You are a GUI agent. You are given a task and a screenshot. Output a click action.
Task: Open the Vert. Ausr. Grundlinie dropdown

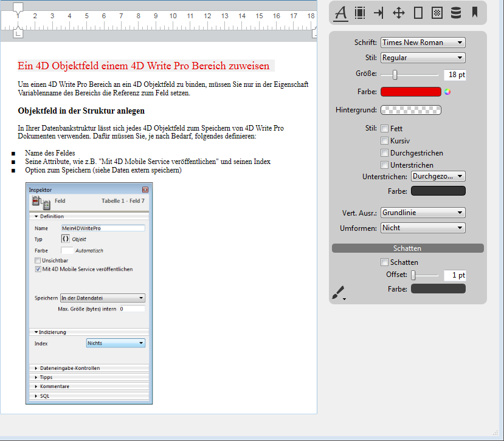click(x=423, y=213)
